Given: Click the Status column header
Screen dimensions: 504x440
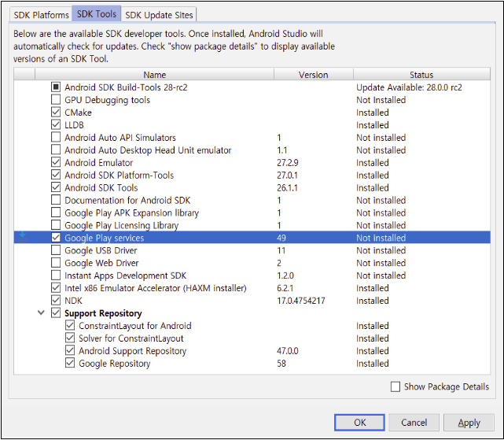Looking at the screenshot, I should coord(421,75).
